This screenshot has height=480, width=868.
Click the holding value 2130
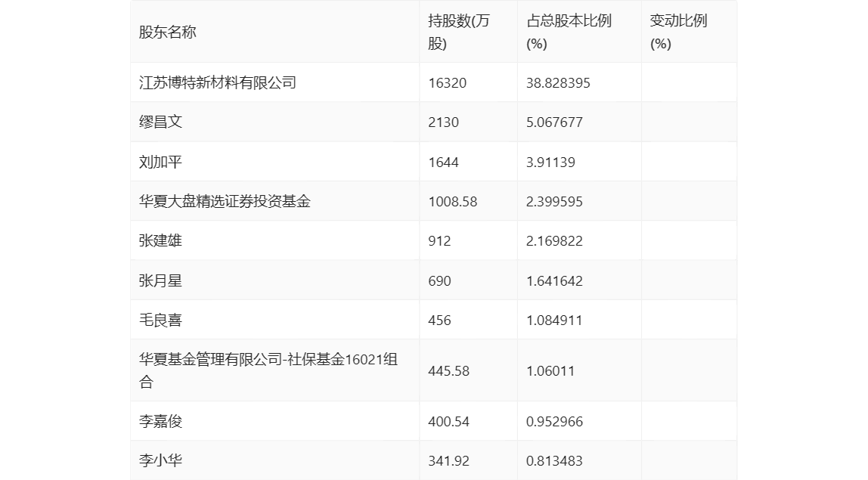443,122
